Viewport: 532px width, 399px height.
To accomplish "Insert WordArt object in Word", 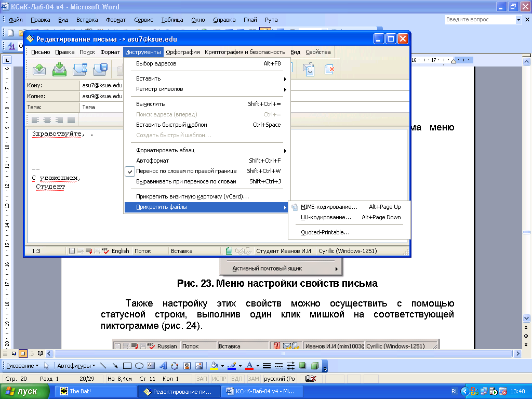I will 163,366.
